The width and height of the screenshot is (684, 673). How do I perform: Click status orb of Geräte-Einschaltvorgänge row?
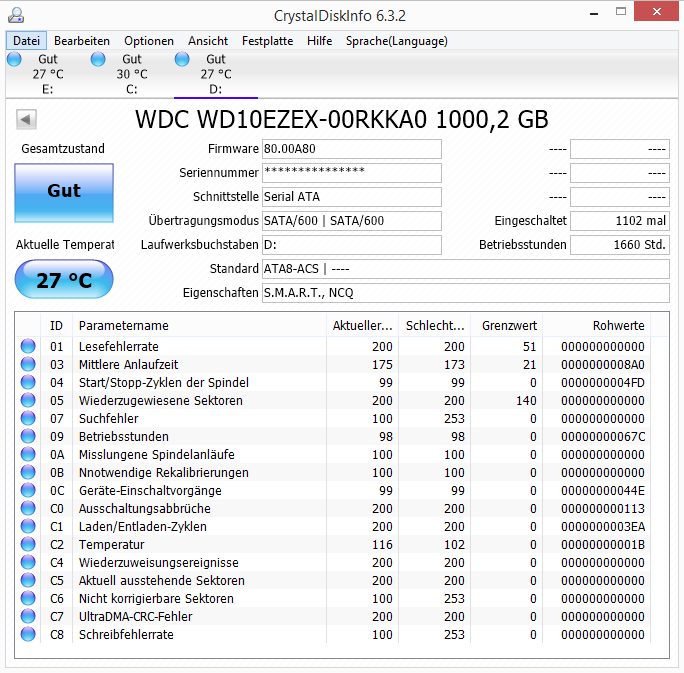(28, 490)
